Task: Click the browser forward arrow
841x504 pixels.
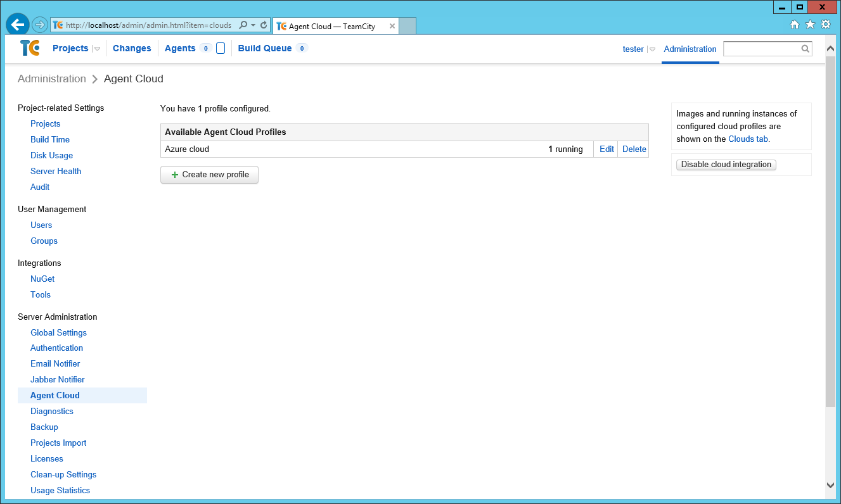Action: (39, 25)
